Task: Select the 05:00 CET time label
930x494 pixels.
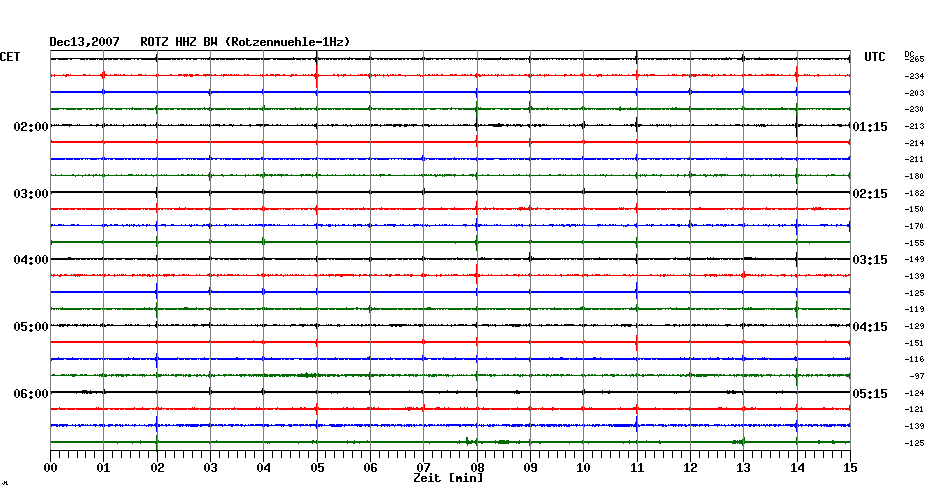Action: tap(31, 327)
